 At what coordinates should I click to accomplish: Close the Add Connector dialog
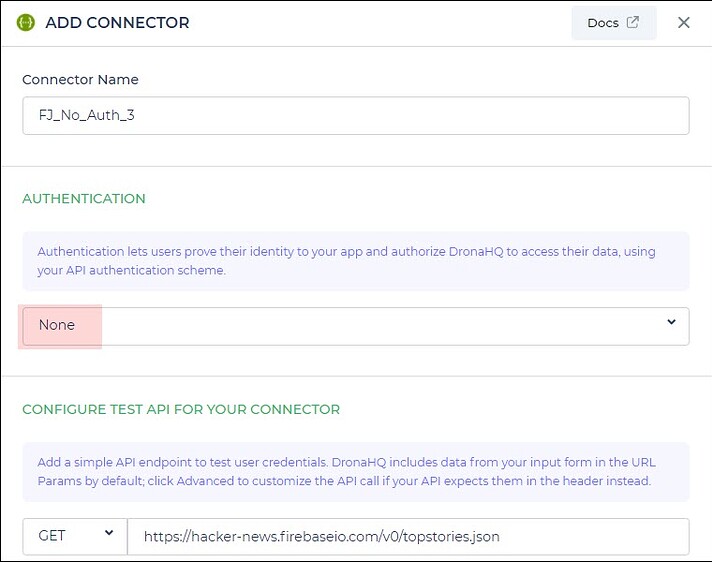[x=683, y=22]
